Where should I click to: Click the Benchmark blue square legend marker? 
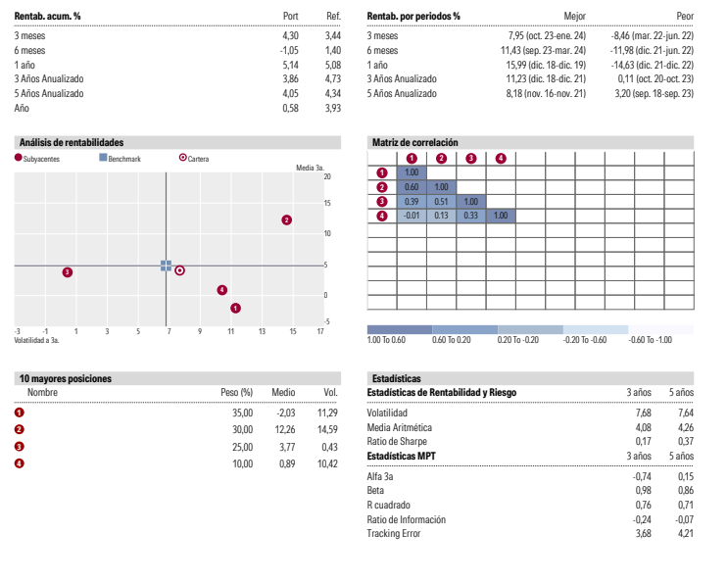pos(103,157)
